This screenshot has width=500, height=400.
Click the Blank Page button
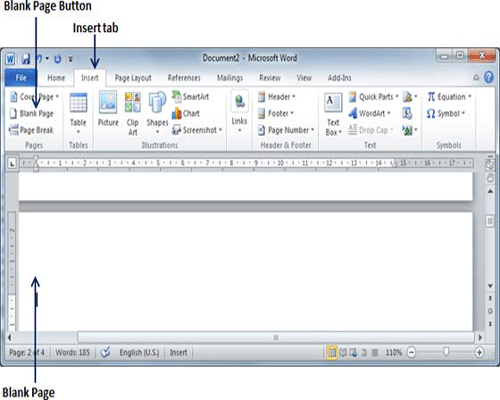pyautogui.click(x=32, y=114)
